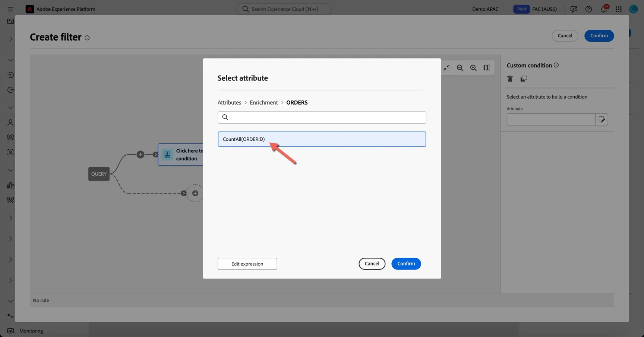644x337 pixels.
Task: Select the 'Click here to' condition node
Action: point(181,155)
